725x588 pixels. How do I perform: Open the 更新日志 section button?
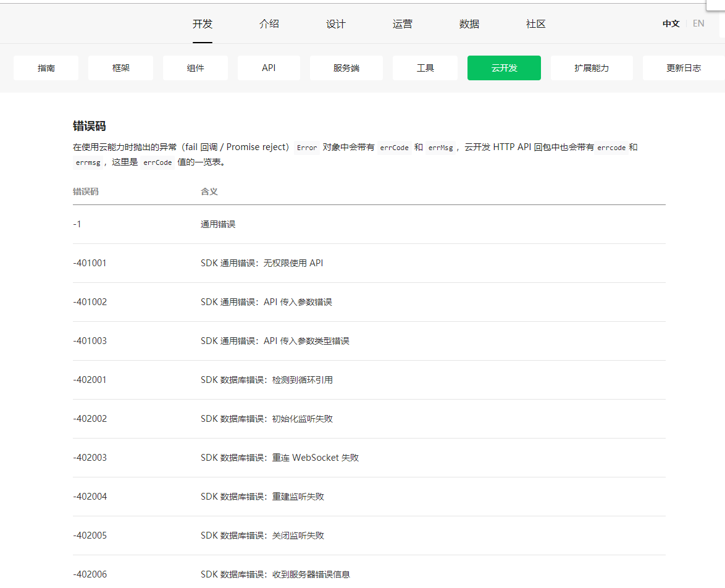684,68
